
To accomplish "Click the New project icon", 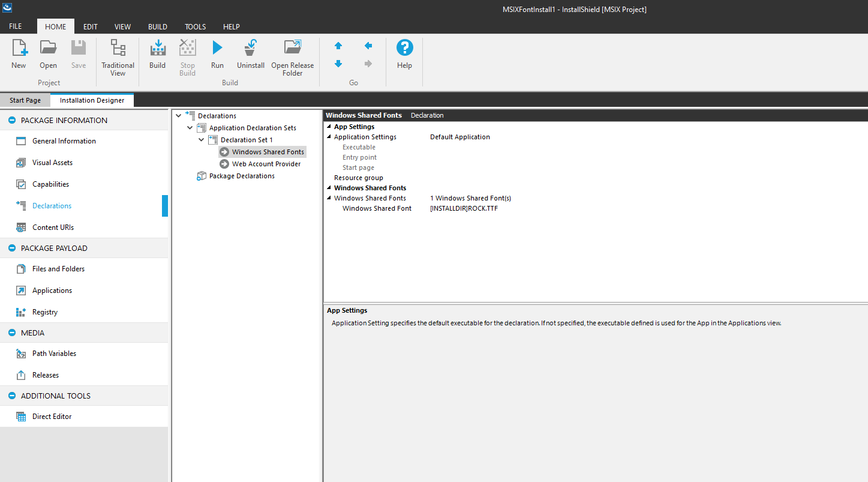I will (x=19, y=54).
